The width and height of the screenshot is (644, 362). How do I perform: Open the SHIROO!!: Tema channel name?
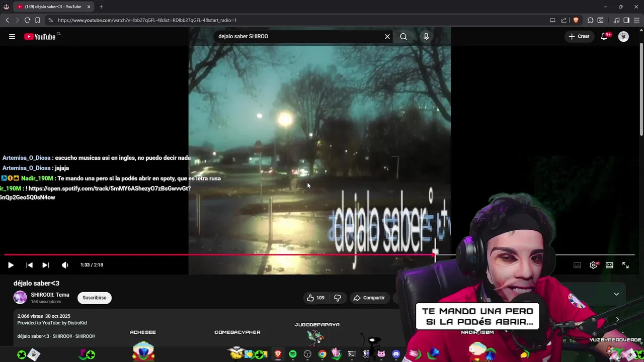(50, 295)
